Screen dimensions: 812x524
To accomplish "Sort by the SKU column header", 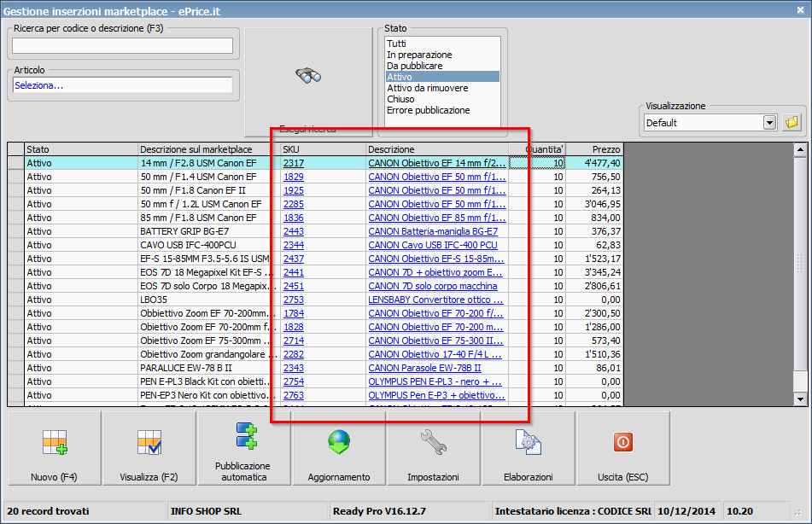I will tap(323, 149).
